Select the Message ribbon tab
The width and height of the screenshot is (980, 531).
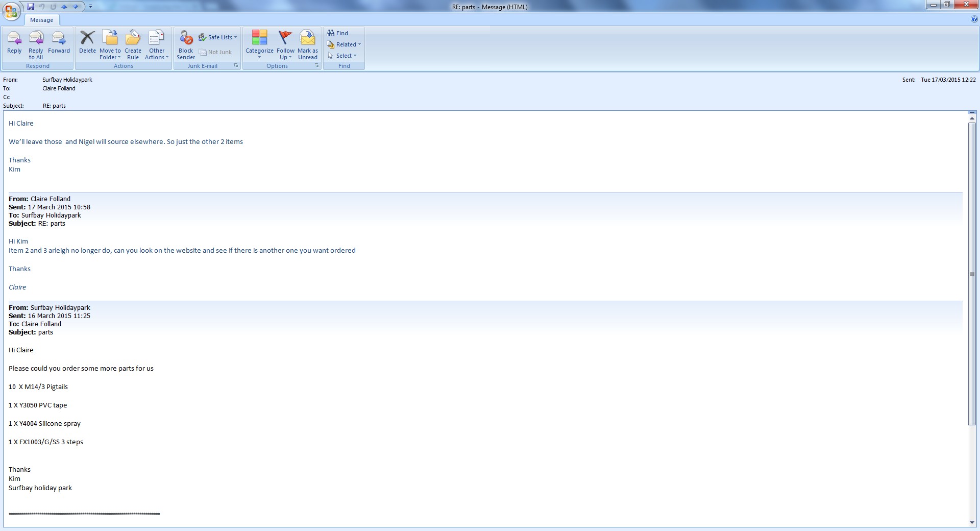41,20
